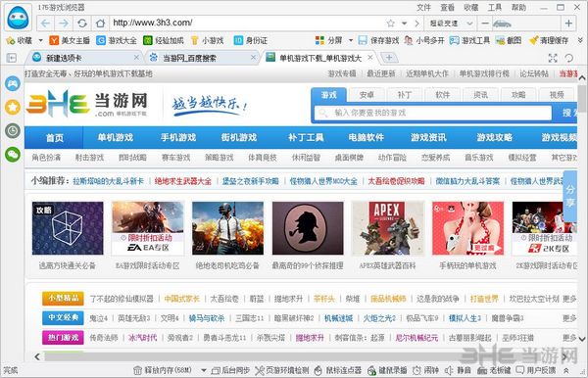Open the 小游戏 bookmark
This screenshot has height=378, width=588.
click(207, 40)
